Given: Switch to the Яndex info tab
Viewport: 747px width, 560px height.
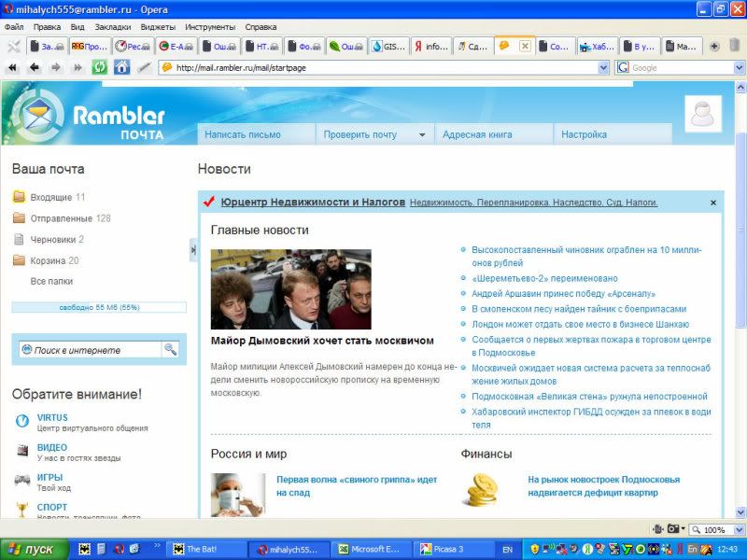Looking at the screenshot, I should (x=431, y=46).
